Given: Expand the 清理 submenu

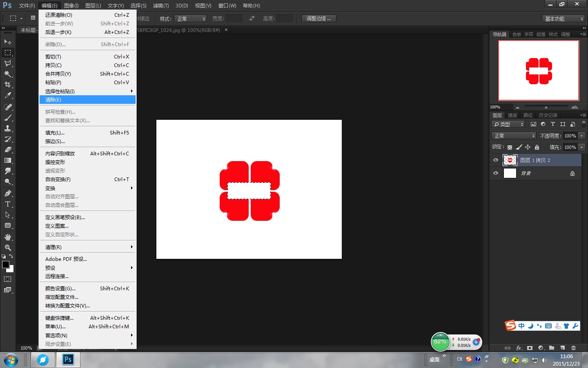Looking at the screenshot, I should coord(88,247).
